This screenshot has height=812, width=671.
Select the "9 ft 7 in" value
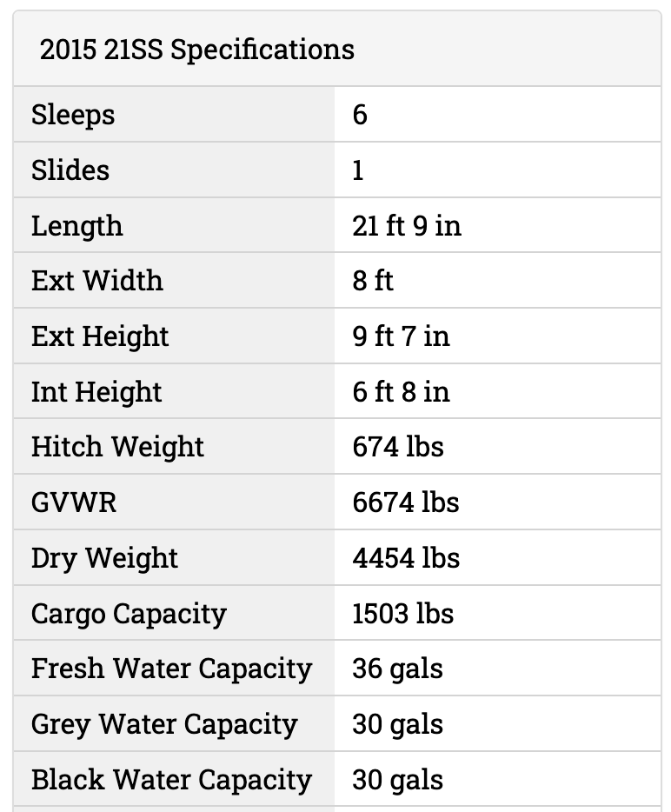tap(401, 336)
